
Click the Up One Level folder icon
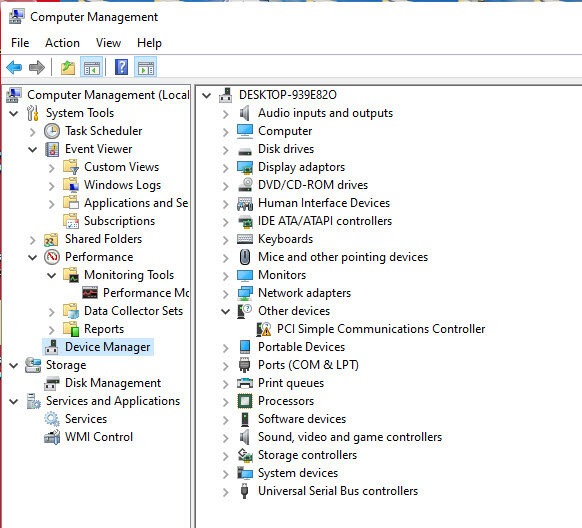point(68,68)
